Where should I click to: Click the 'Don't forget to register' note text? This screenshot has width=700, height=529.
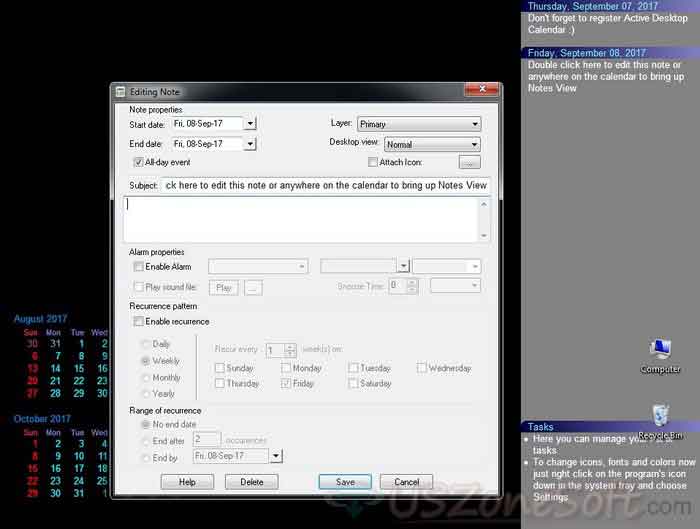coord(607,24)
